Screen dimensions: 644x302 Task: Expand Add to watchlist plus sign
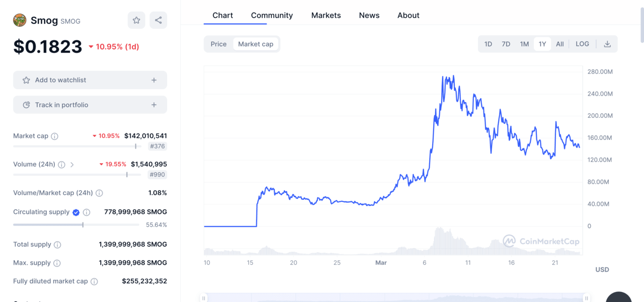(154, 80)
